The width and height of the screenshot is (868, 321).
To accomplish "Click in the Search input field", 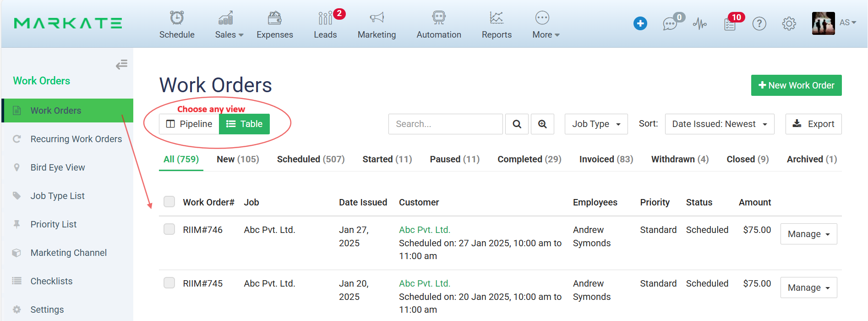I will pyautogui.click(x=445, y=124).
